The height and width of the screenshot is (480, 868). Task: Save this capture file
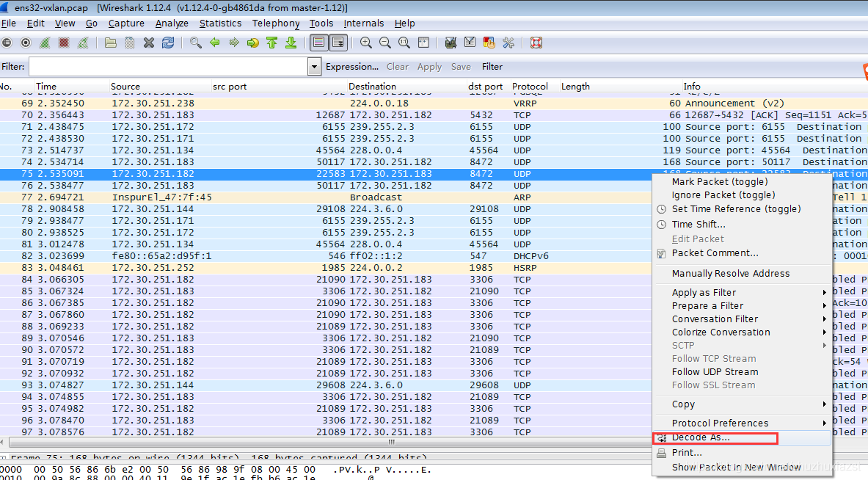pos(130,43)
